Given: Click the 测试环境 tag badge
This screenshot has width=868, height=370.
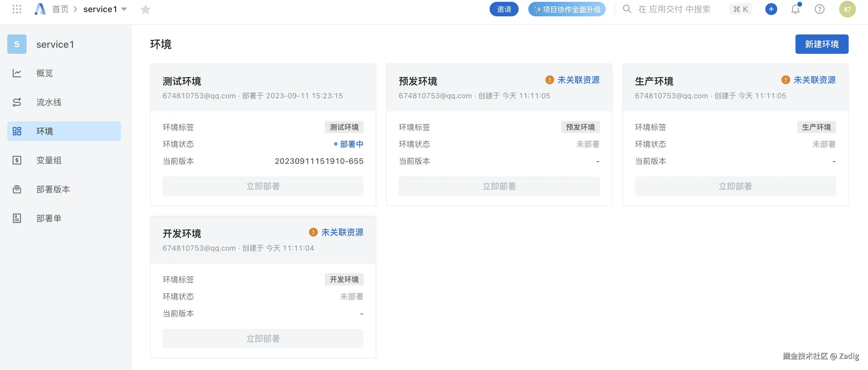Looking at the screenshot, I should (x=344, y=127).
